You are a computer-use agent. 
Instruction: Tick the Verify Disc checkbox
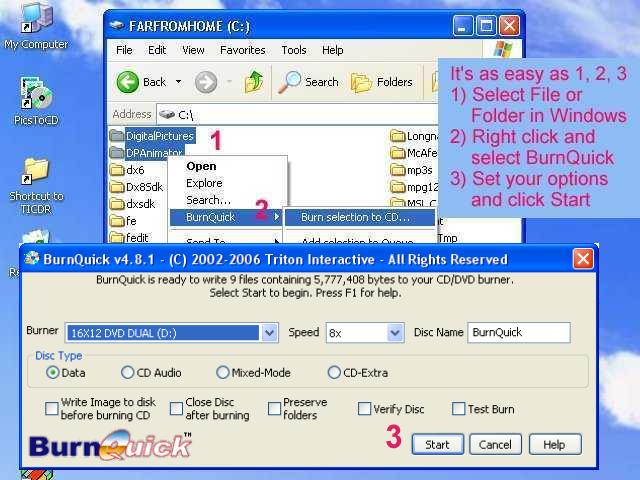click(x=364, y=408)
